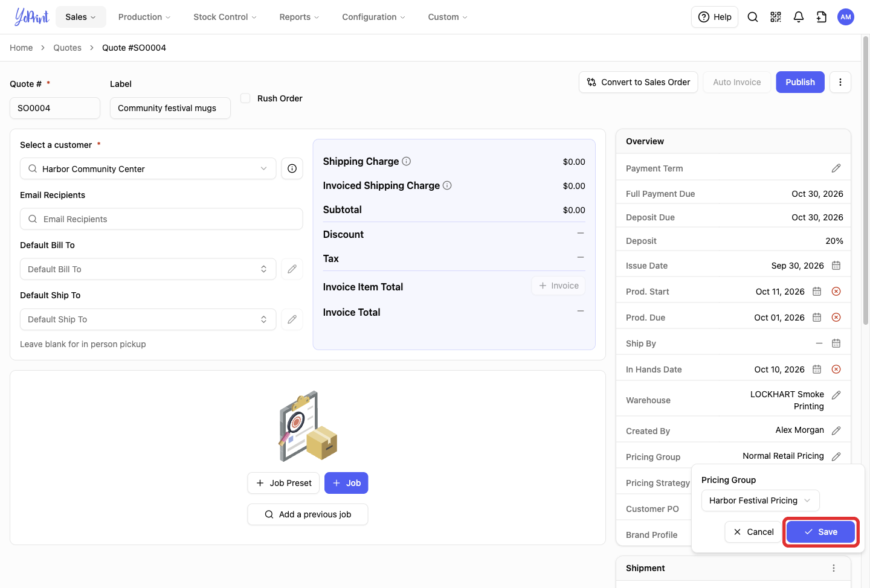Go to Quotes breadcrumb
This screenshot has height=588, width=870.
pos(67,48)
